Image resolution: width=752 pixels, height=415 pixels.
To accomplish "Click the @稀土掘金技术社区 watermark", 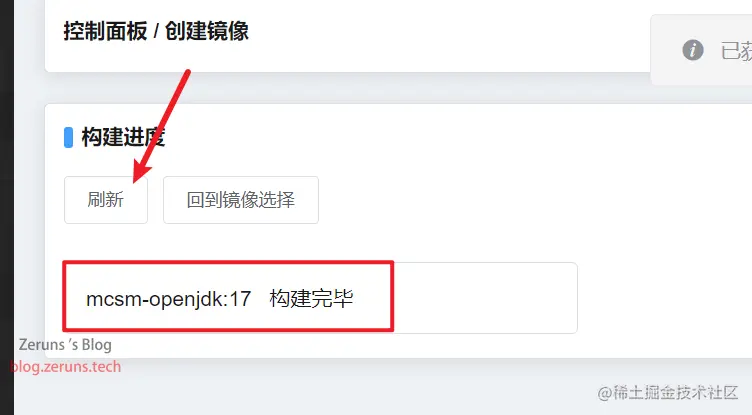I will click(668, 392).
